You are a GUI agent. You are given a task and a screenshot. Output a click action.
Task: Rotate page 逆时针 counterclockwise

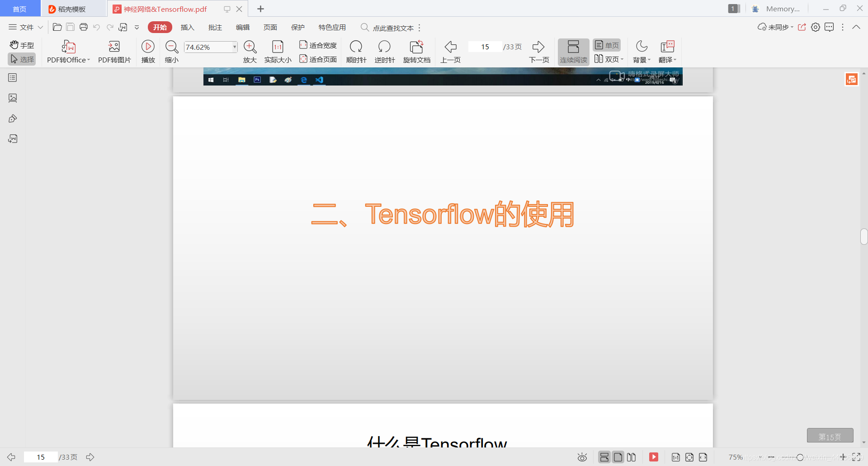click(x=385, y=52)
